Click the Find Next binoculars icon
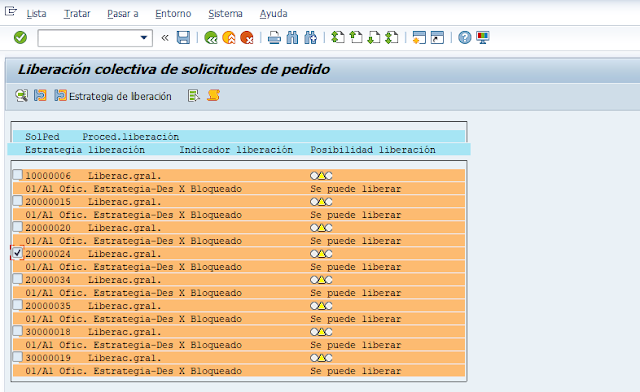The image size is (640, 392). click(310, 38)
